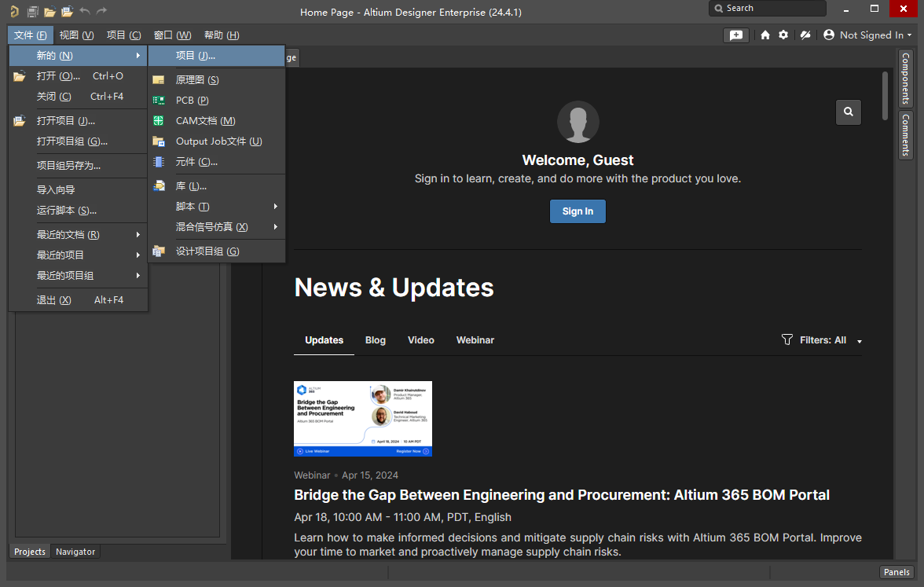
Task: Choose CAM文档 (M) in the submenu
Action: [205, 121]
